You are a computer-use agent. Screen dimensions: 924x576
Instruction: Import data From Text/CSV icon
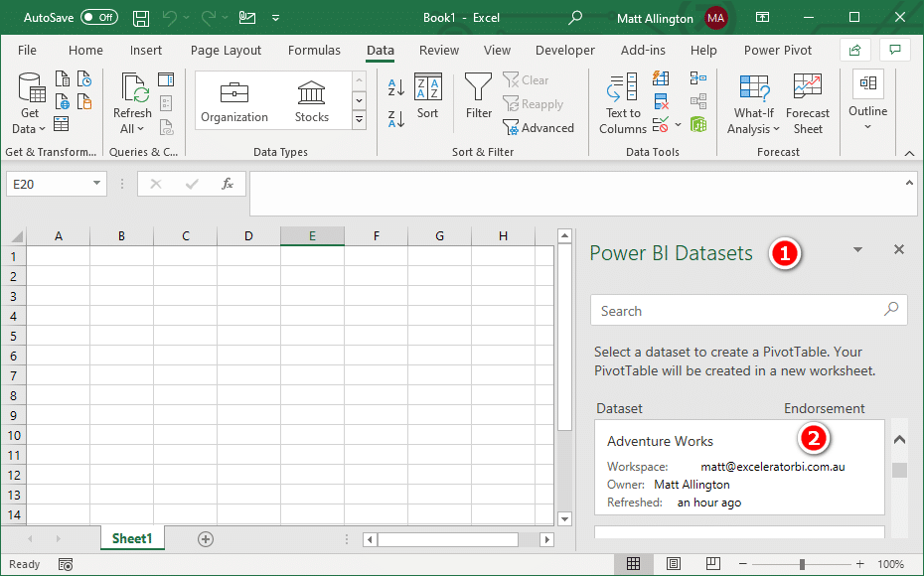click(x=63, y=78)
